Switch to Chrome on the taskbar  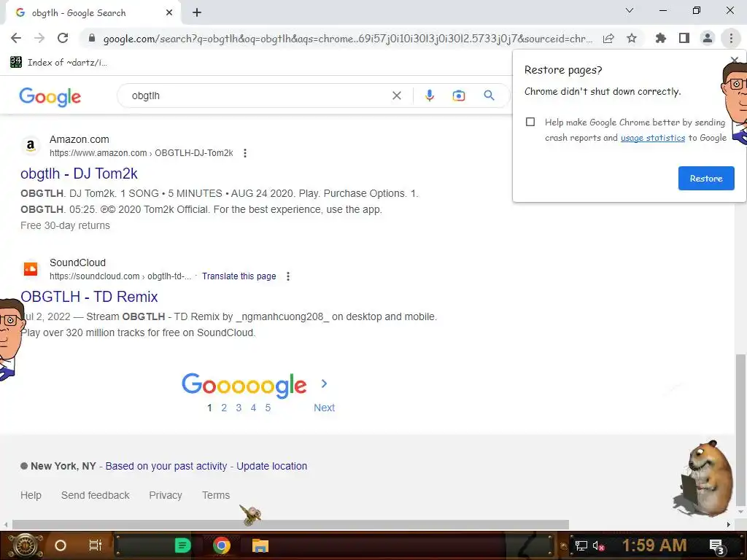tap(222, 545)
